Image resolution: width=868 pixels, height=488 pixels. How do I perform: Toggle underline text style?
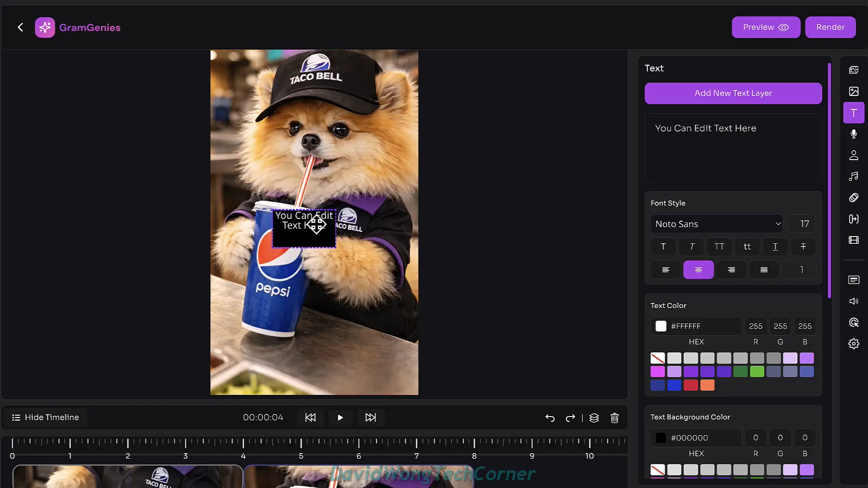(x=775, y=246)
